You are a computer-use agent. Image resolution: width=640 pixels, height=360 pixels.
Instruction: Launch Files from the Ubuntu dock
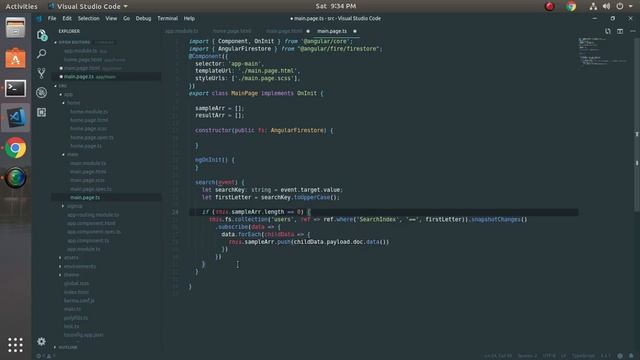(16, 28)
